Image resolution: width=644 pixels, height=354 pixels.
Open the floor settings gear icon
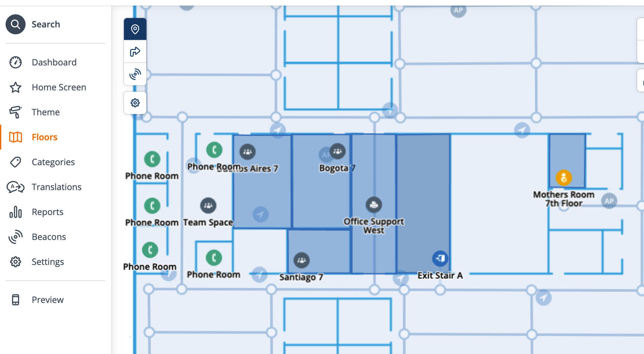tap(135, 103)
